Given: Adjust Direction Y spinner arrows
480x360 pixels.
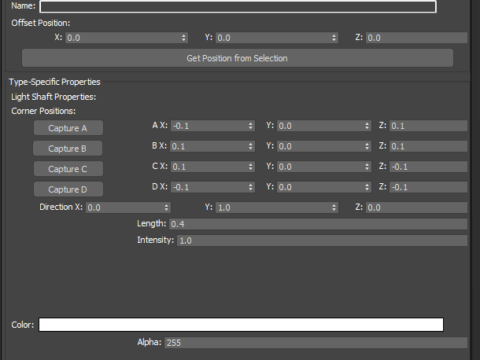Looking at the screenshot, I should pyautogui.click(x=334, y=208).
